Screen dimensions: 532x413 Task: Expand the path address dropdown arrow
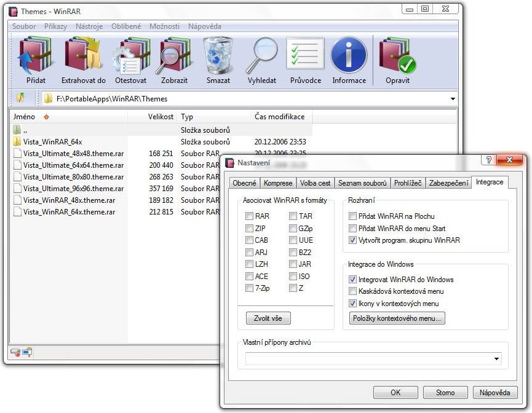point(453,99)
